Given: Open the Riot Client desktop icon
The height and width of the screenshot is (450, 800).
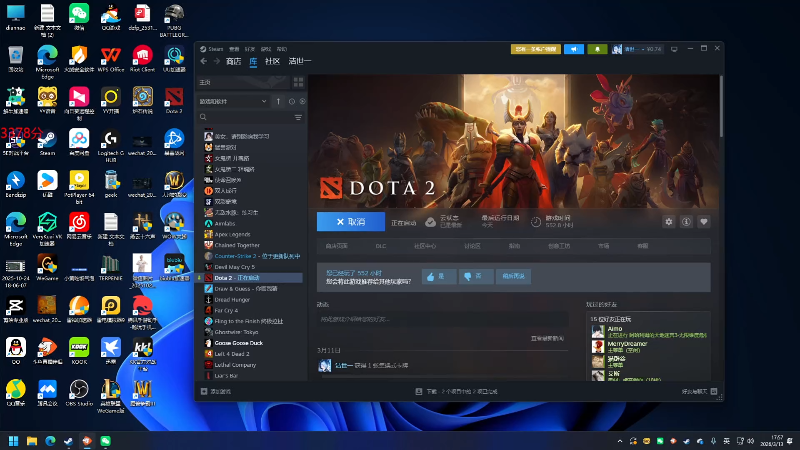Looking at the screenshot, I should click(x=142, y=59).
